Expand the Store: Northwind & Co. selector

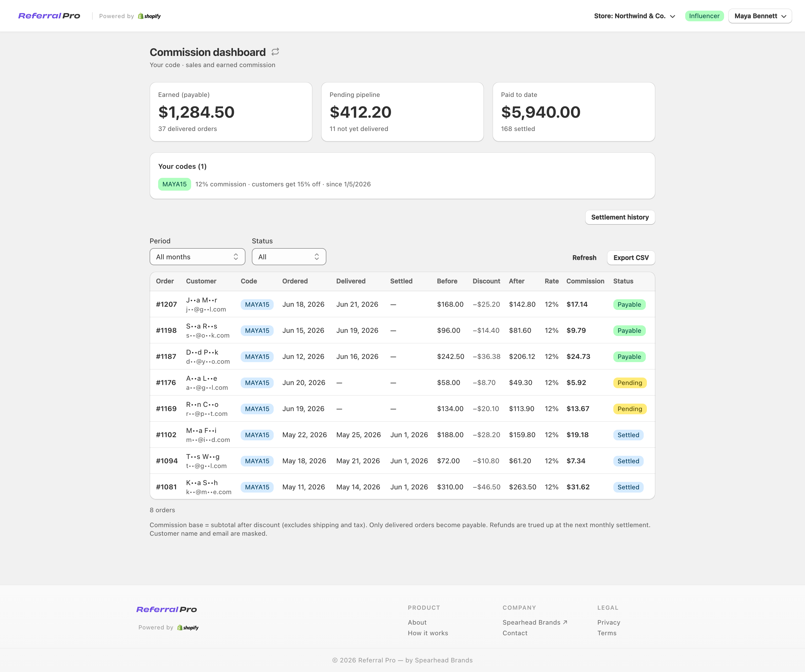(634, 16)
